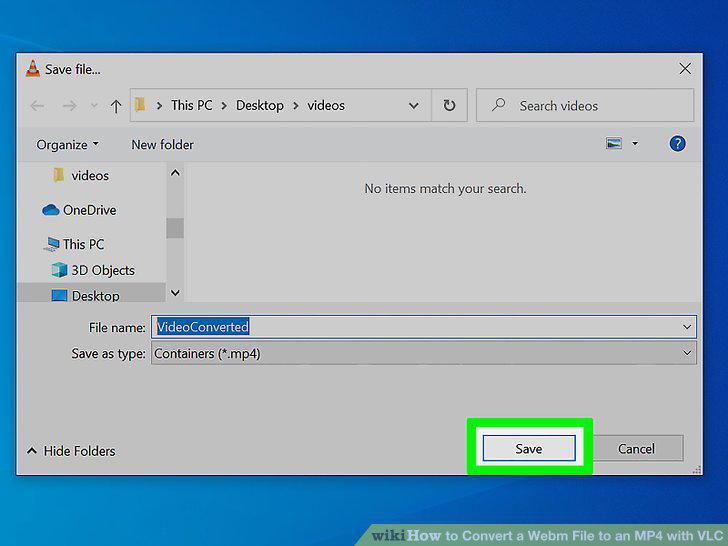Screen dimensions: 728x546
Task: Open the Help question mark icon
Action: pos(677,144)
